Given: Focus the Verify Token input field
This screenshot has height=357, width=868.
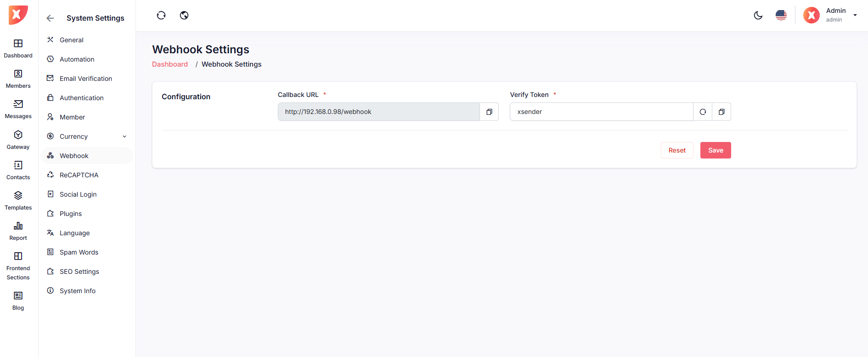Looking at the screenshot, I should point(601,112).
